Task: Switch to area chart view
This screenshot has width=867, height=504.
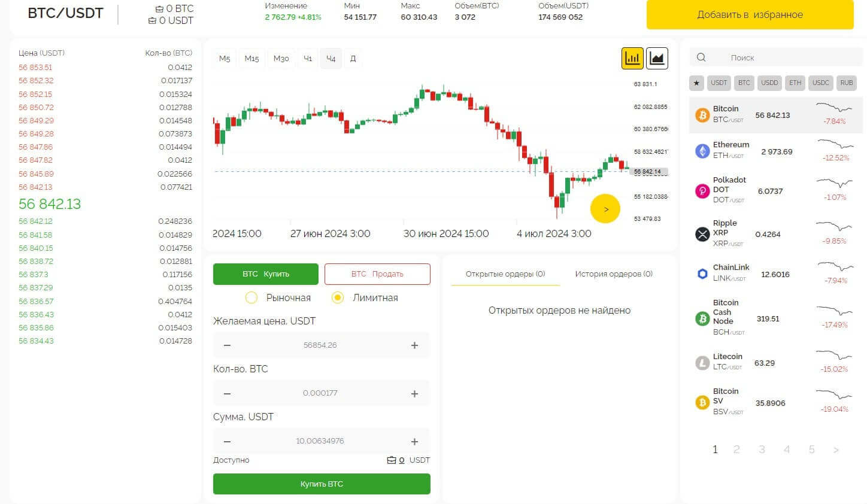Action: (657, 58)
